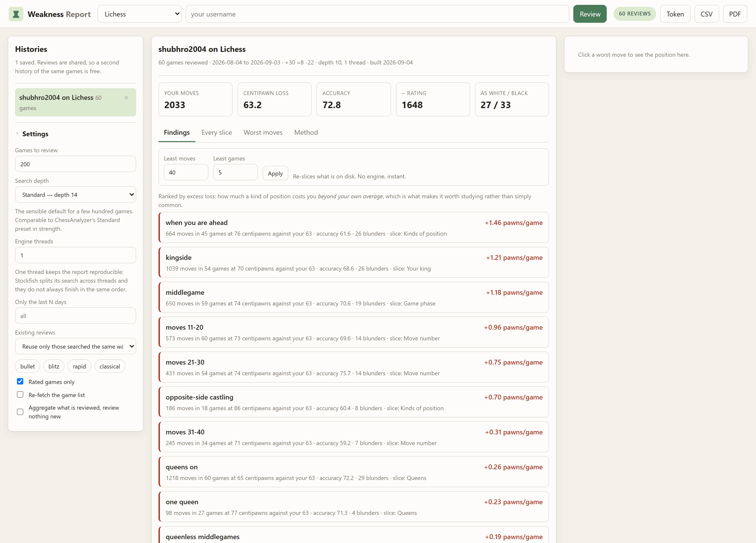Open the Lichess site dropdown
The image size is (756, 543).
click(x=139, y=14)
